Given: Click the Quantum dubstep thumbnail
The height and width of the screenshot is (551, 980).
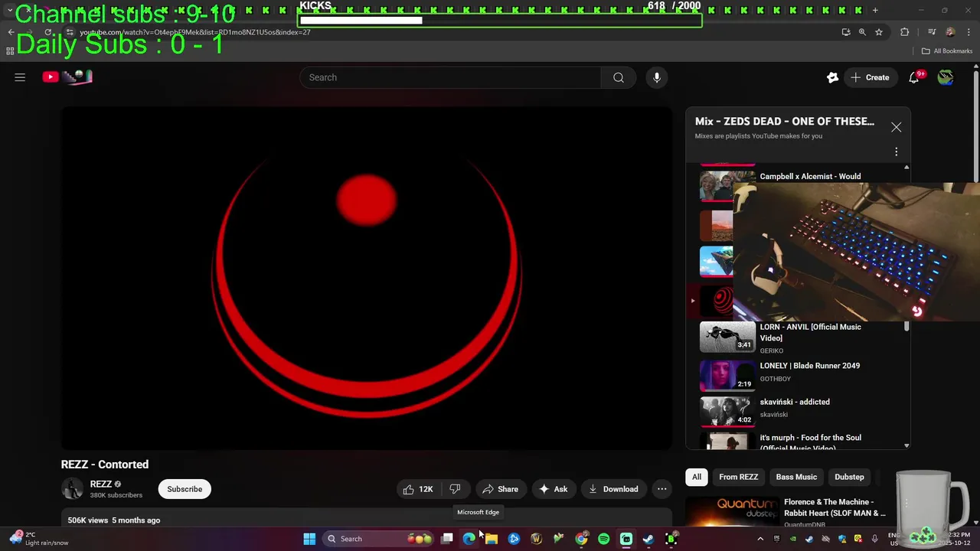Looking at the screenshot, I should 731,511.
